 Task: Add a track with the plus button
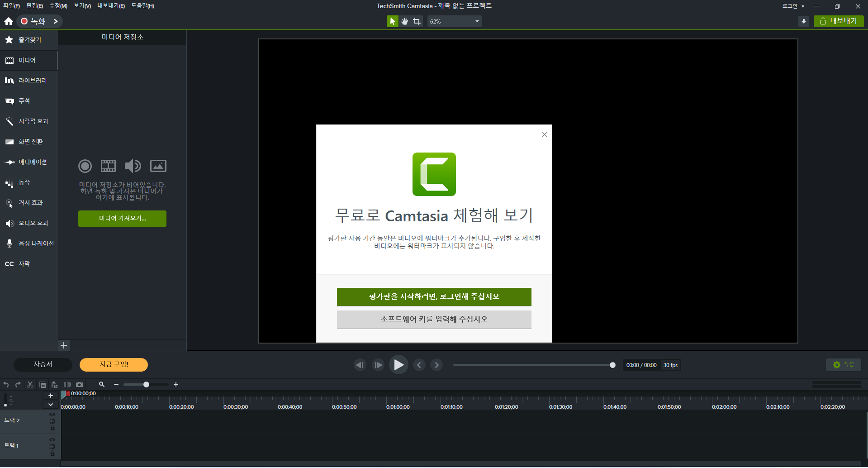point(51,396)
